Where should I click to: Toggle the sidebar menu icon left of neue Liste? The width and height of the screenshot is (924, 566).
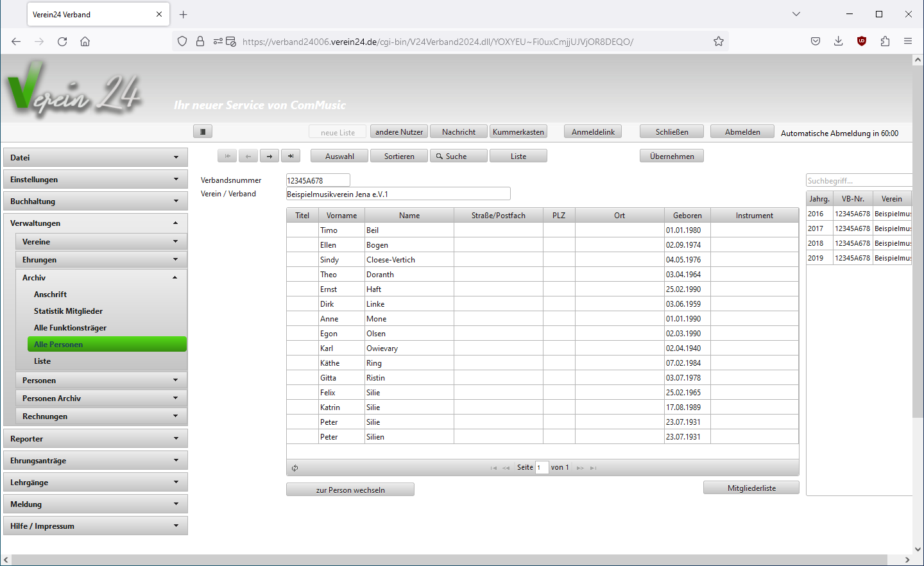(203, 132)
